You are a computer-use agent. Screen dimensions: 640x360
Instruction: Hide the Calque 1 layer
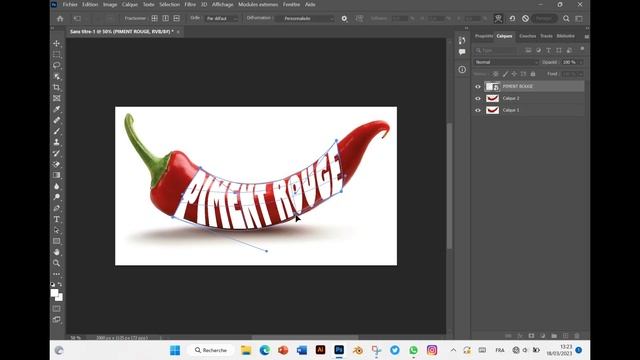[x=478, y=110]
